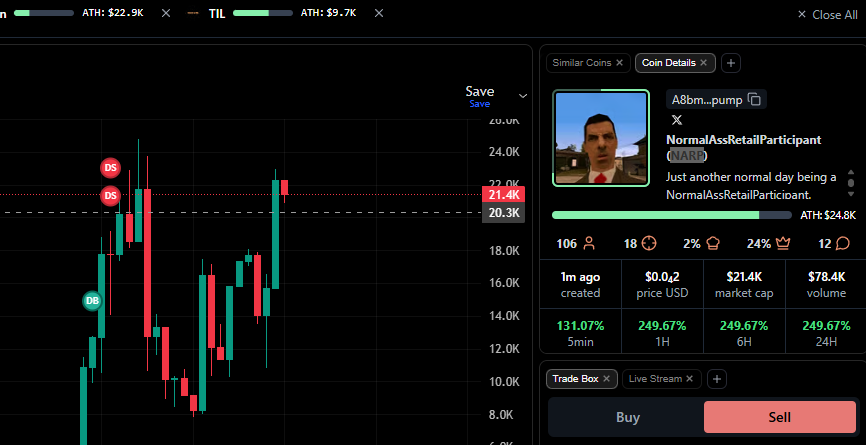Add a new panel tab beside Coin Details

point(731,63)
